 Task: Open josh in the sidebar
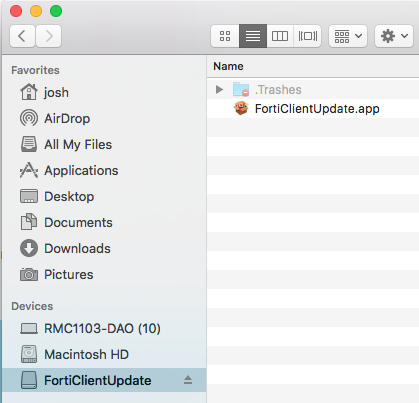click(56, 92)
